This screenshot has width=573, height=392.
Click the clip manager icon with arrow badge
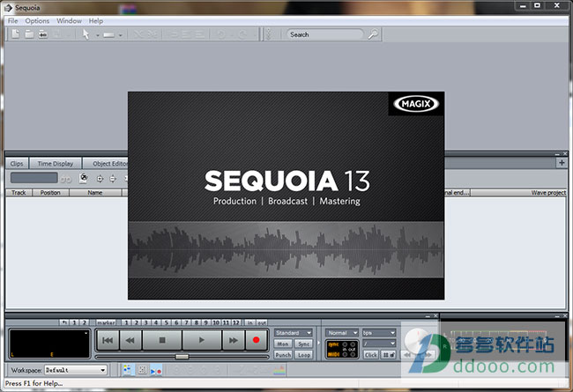tap(84, 178)
